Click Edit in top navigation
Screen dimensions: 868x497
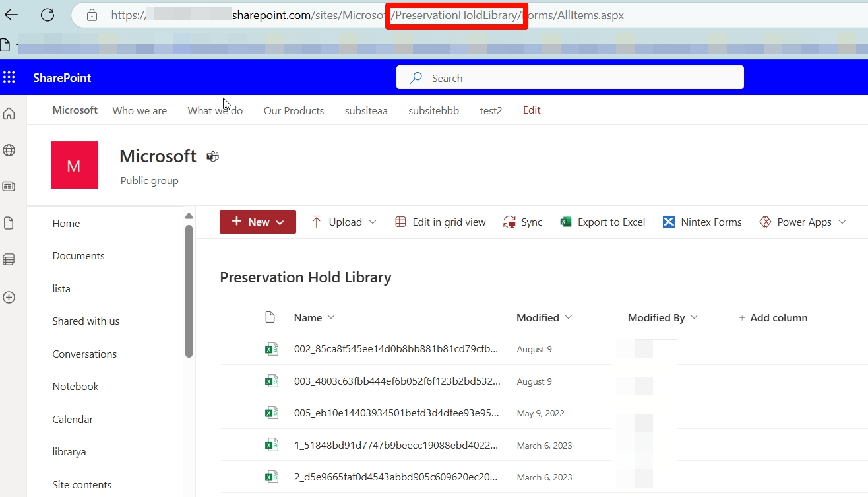pyautogui.click(x=532, y=110)
